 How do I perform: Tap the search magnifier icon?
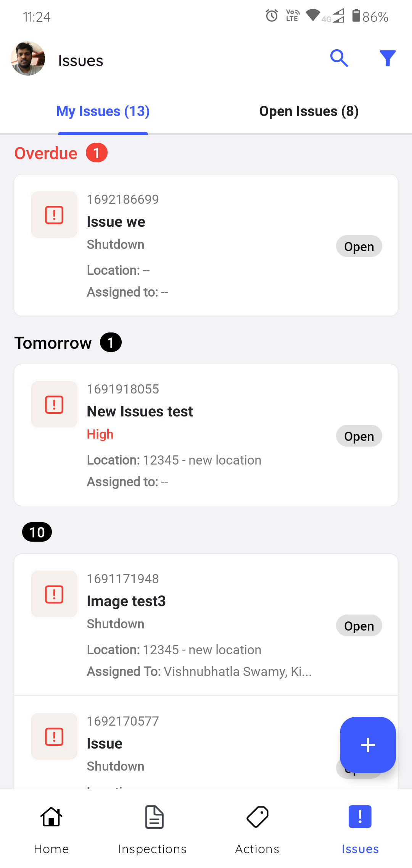pyautogui.click(x=339, y=58)
